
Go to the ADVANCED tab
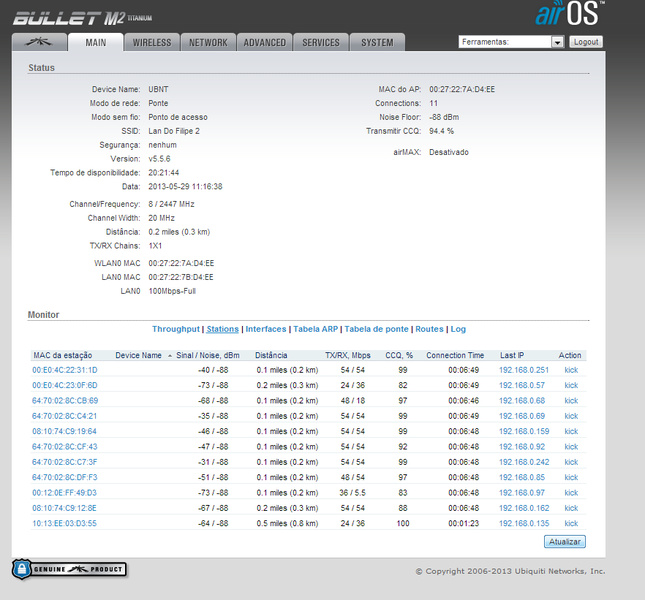(264, 42)
